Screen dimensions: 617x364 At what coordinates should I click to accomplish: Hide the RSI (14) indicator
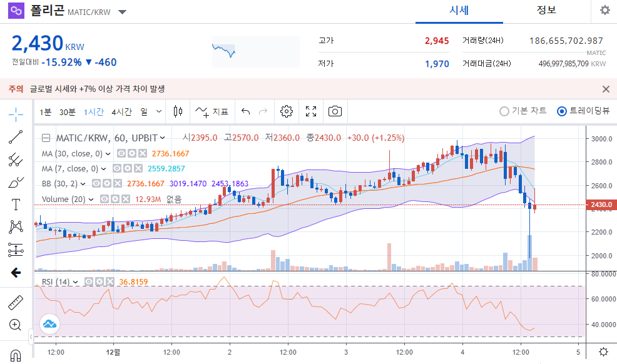[x=89, y=281]
